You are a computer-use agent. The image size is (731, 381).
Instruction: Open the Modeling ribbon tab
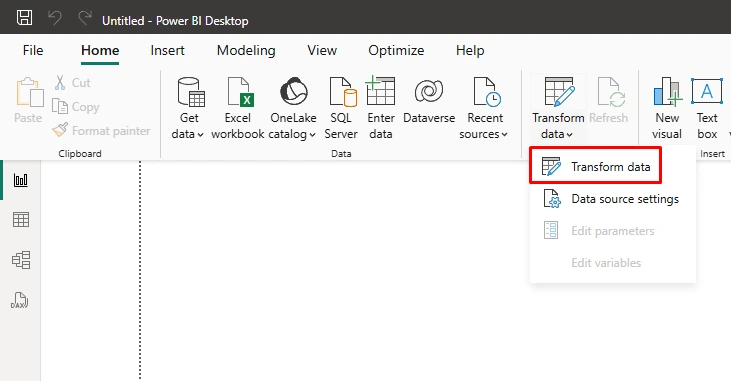246,50
